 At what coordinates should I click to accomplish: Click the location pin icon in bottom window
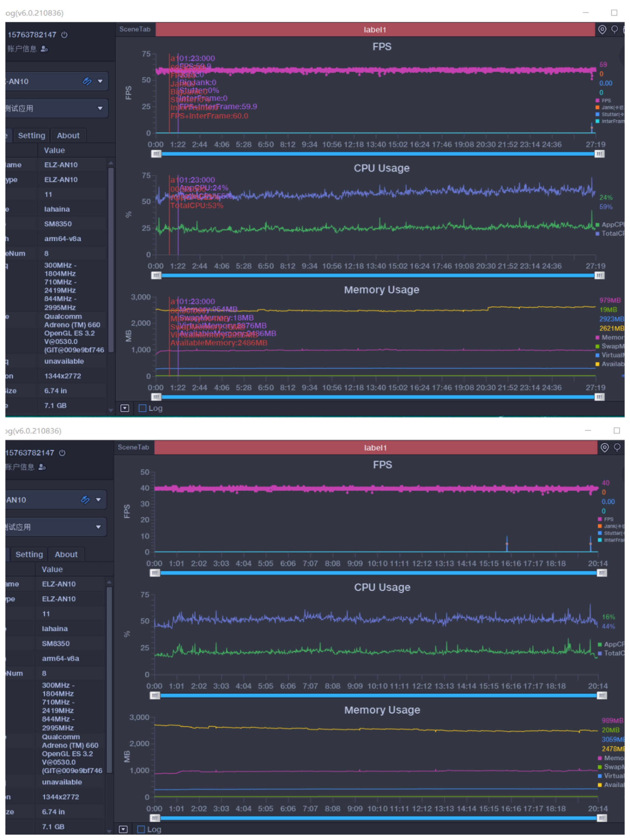605,448
